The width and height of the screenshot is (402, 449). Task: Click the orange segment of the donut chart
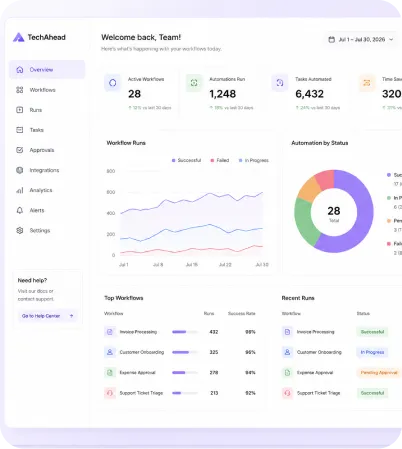(309, 189)
